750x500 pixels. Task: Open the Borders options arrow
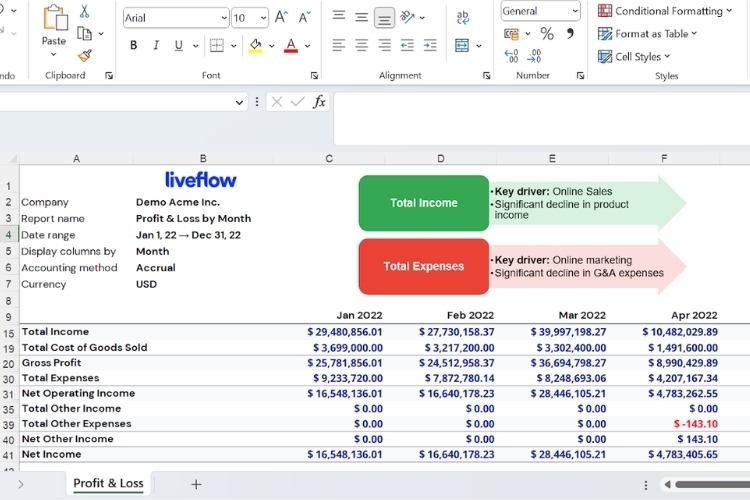pyautogui.click(x=233, y=46)
